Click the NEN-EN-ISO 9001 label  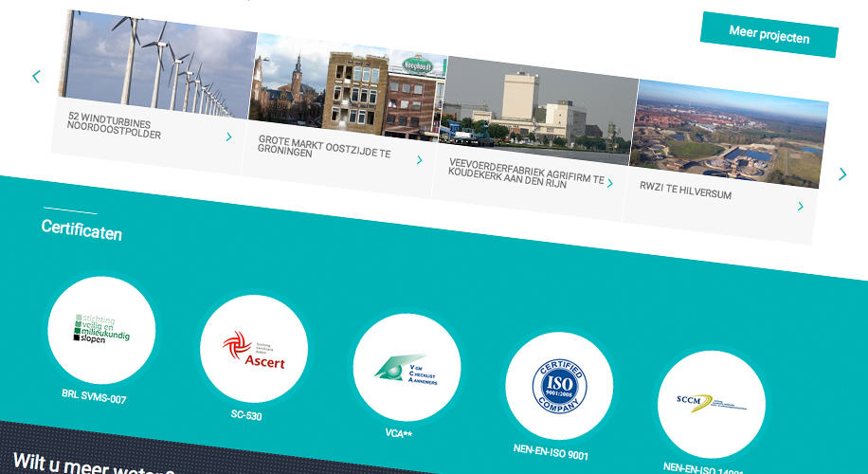(551, 452)
